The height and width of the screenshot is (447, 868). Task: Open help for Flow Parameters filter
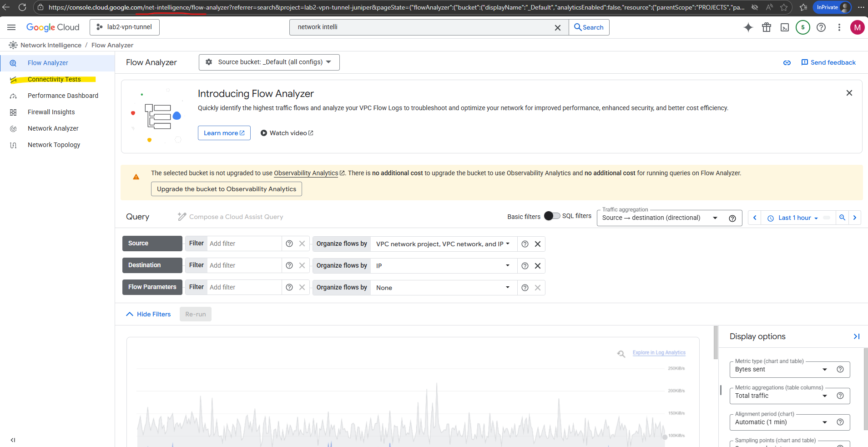point(289,287)
